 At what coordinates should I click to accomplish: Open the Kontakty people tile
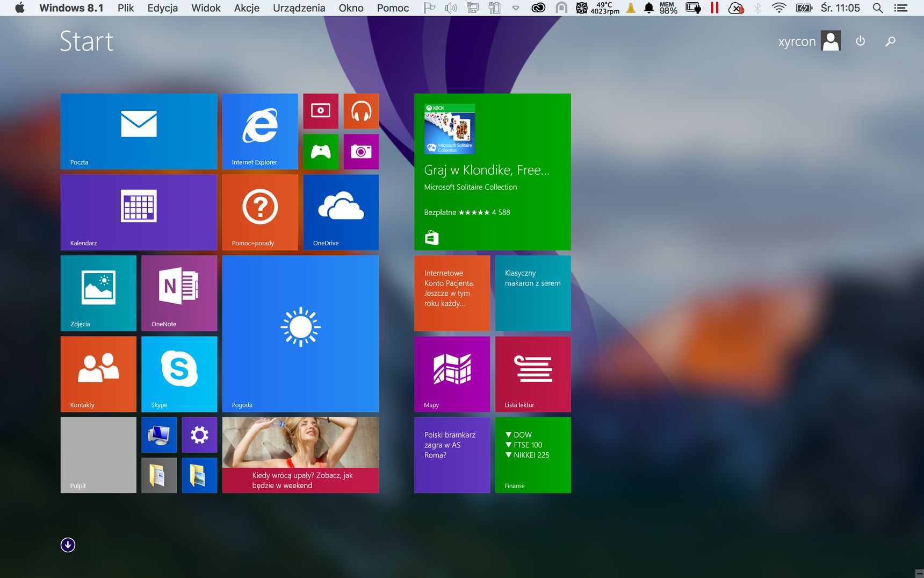(x=98, y=374)
